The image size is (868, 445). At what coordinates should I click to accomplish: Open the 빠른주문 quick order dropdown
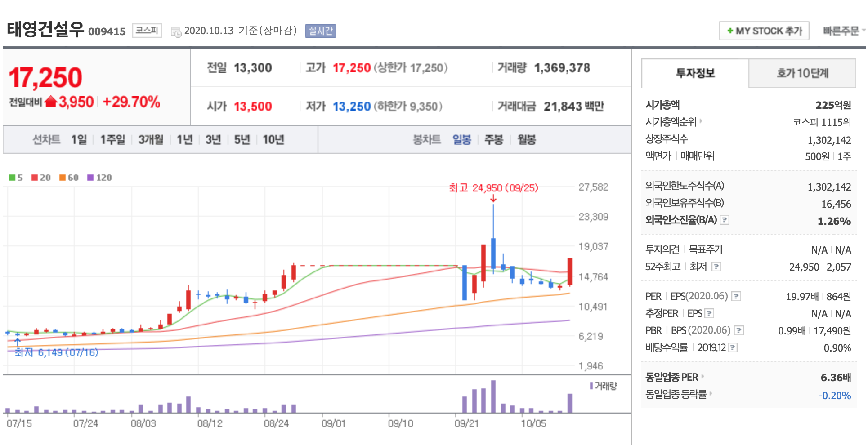(843, 31)
